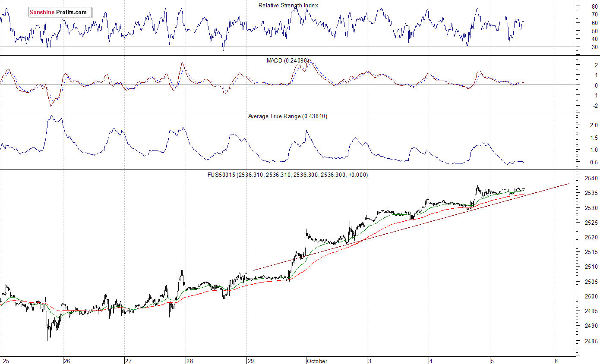Click the 2490 price axis label
600x364 pixels.
click(592, 326)
